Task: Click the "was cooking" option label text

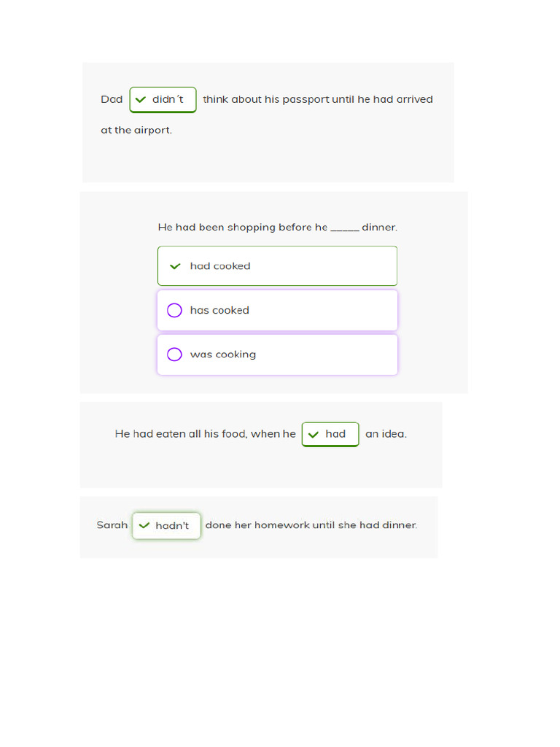Action: click(223, 355)
